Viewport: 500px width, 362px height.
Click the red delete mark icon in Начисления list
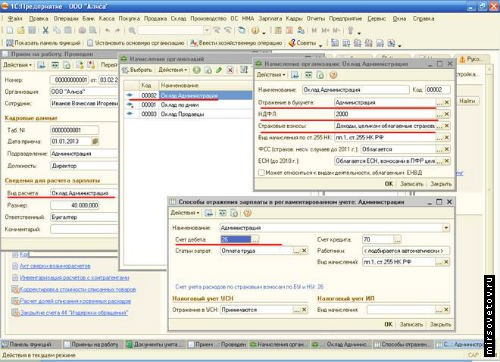coord(230,70)
